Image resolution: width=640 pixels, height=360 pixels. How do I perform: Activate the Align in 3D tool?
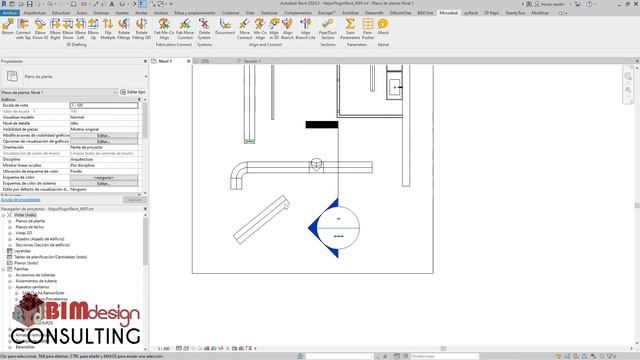[274, 29]
